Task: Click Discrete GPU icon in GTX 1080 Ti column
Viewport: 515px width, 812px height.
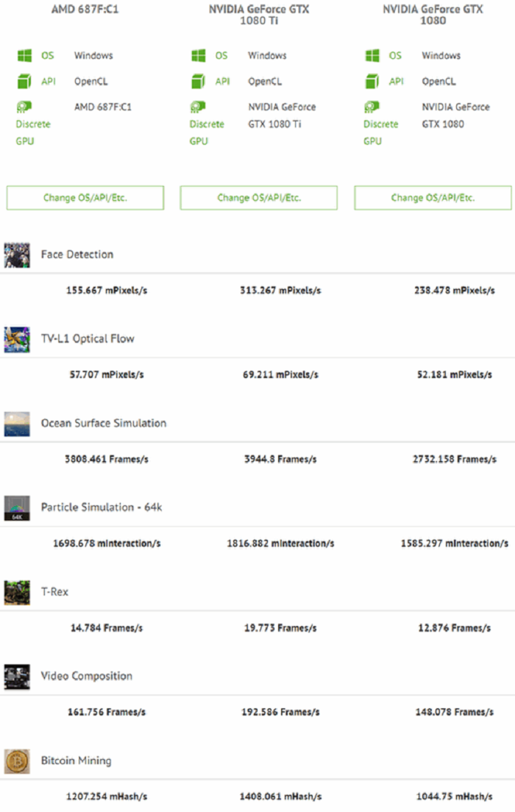Action: pyautogui.click(x=198, y=107)
